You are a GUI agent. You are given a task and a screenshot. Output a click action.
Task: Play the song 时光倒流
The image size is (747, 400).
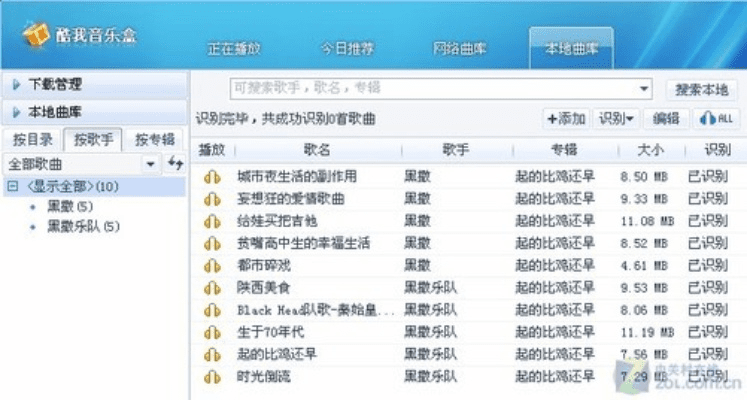pyautogui.click(x=212, y=378)
